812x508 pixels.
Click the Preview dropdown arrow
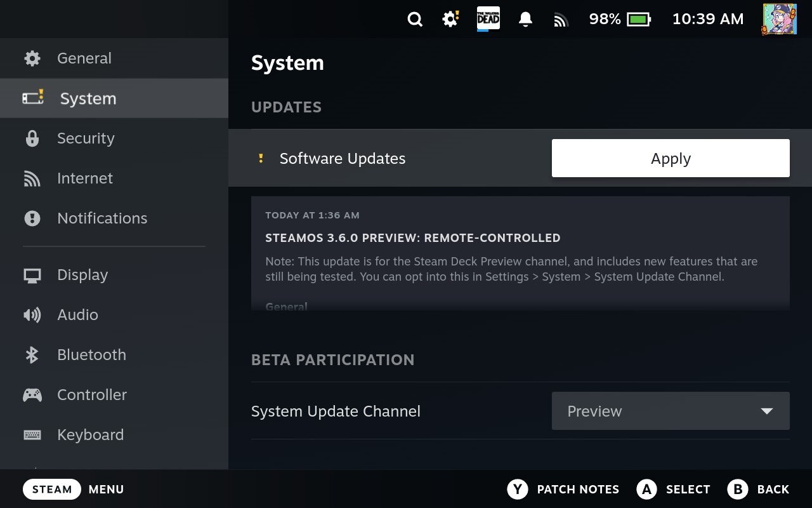tap(766, 411)
